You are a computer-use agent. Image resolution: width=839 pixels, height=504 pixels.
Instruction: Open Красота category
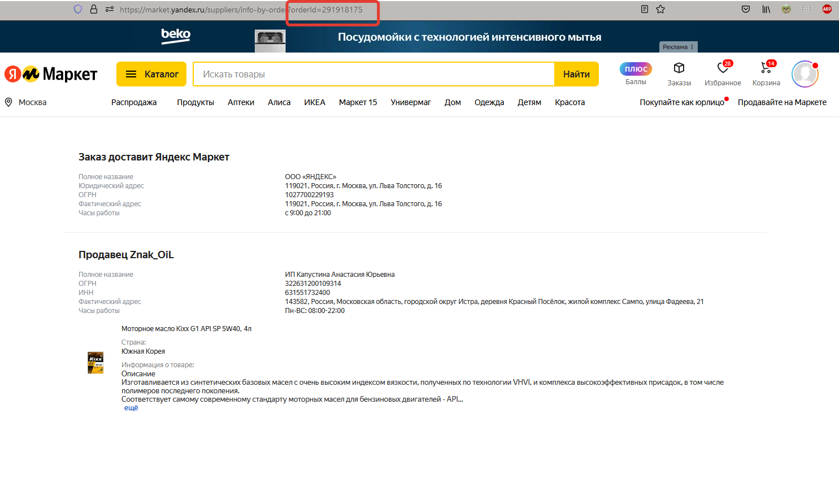[x=570, y=102]
